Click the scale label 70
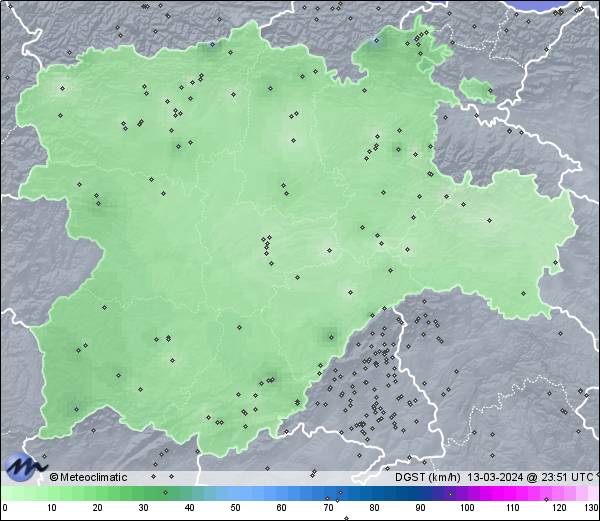600x521 pixels. click(328, 508)
